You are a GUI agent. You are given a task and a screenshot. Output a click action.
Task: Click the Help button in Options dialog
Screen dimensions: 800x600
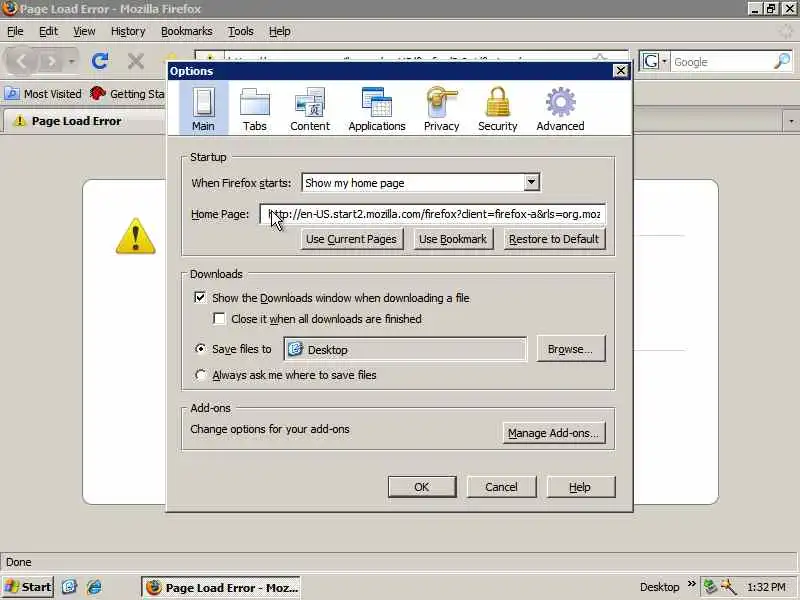coord(581,487)
